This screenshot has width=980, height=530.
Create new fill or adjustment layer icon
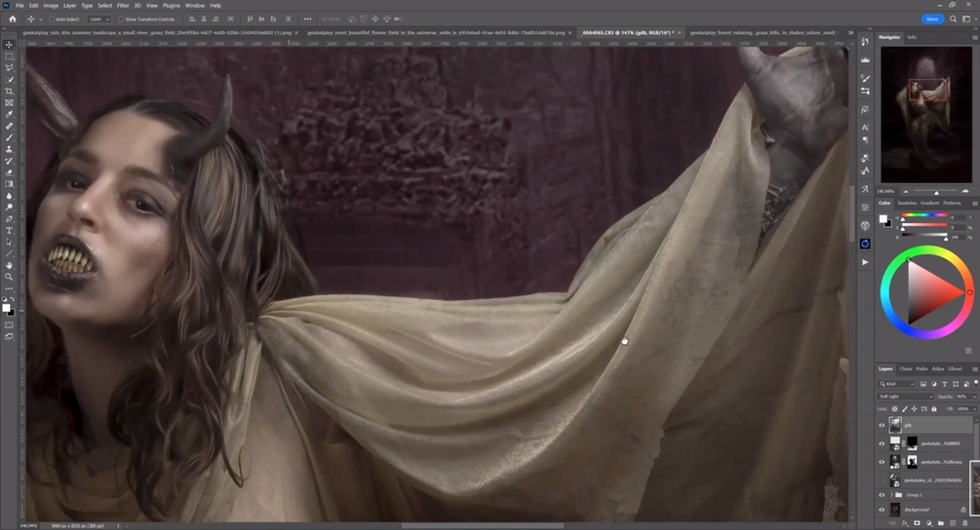point(928,523)
